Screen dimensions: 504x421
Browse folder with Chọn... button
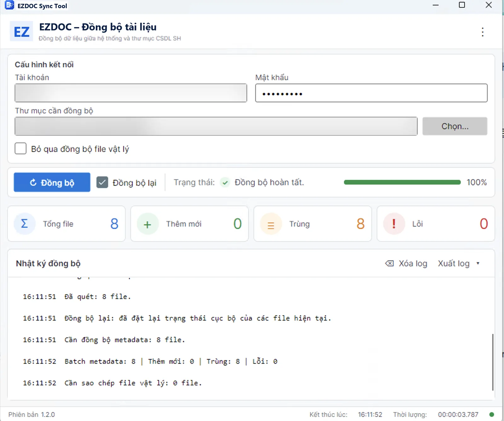tap(455, 126)
